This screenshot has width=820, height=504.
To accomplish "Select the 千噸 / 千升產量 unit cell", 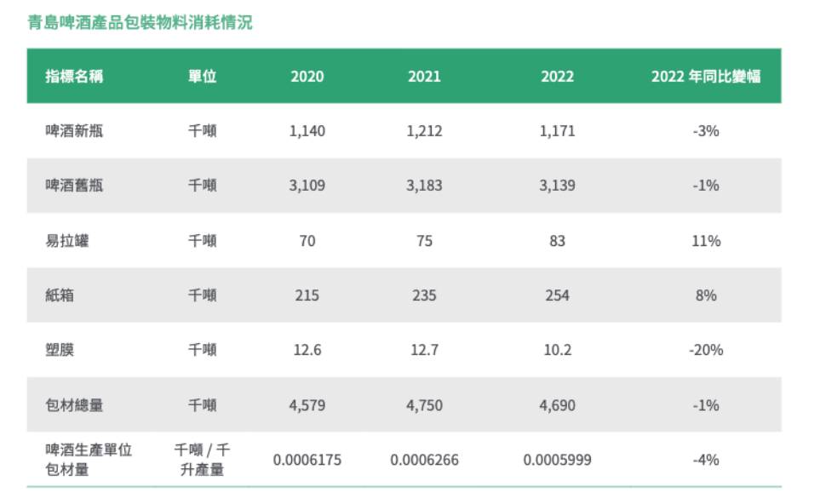I will [x=202, y=459].
